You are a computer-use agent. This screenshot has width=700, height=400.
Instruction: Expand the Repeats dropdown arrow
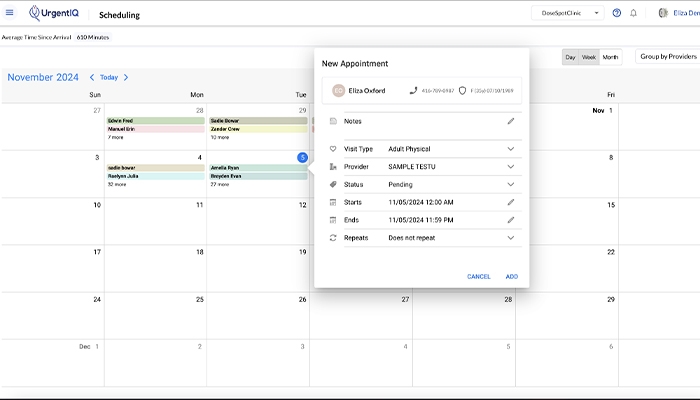(x=511, y=238)
